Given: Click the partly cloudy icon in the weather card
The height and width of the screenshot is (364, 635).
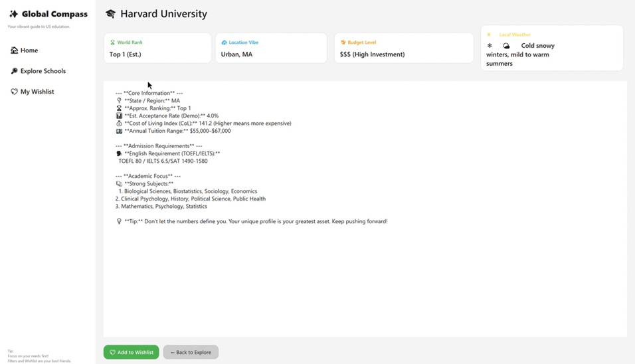Looking at the screenshot, I should 506,46.
